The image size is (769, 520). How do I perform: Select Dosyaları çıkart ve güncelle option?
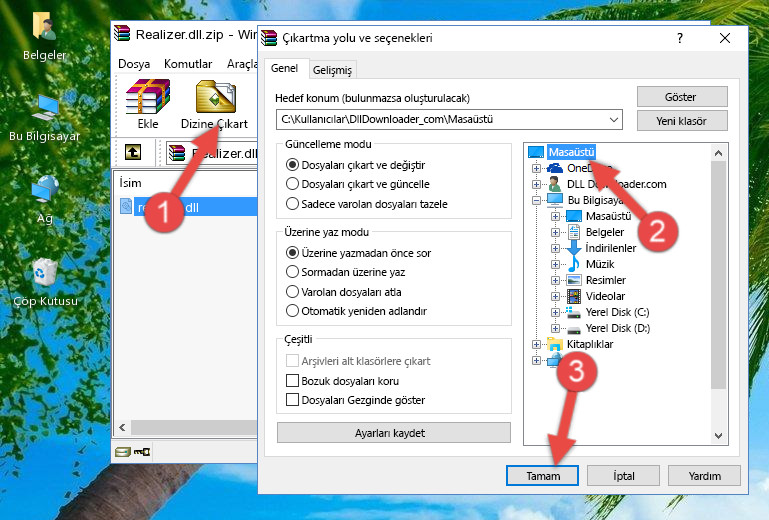[292, 184]
